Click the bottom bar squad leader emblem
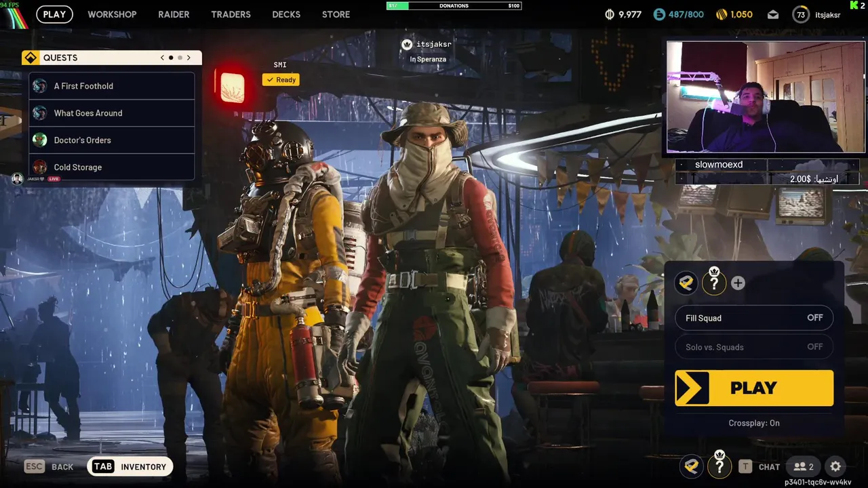The width and height of the screenshot is (868, 488). pyautogui.click(x=692, y=466)
